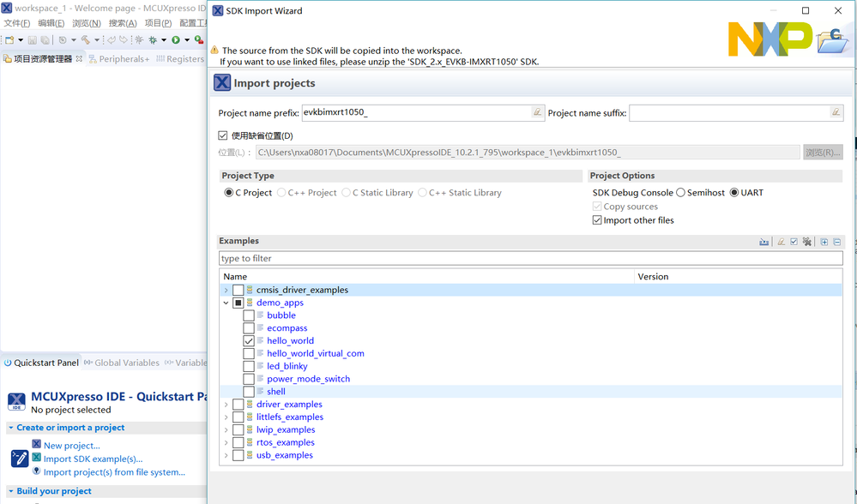The image size is (857, 504).
Task: Click the green bug Debug icon
Action: [153, 40]
